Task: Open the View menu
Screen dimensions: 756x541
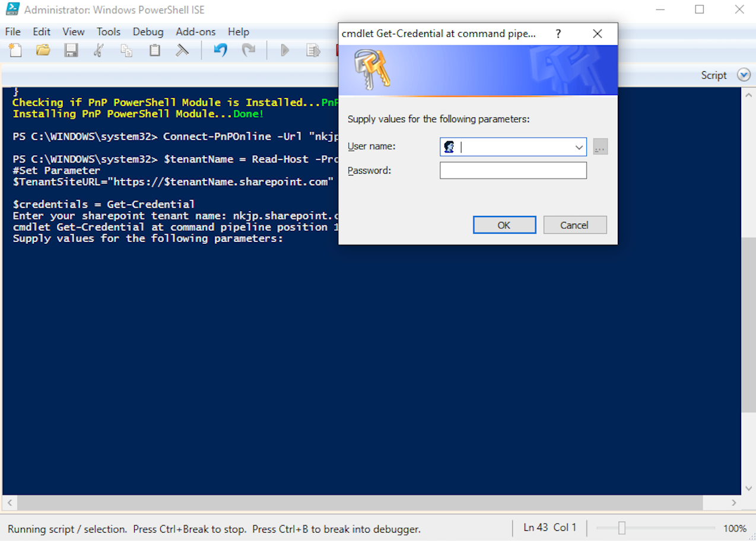Action: tap(74, 32)
